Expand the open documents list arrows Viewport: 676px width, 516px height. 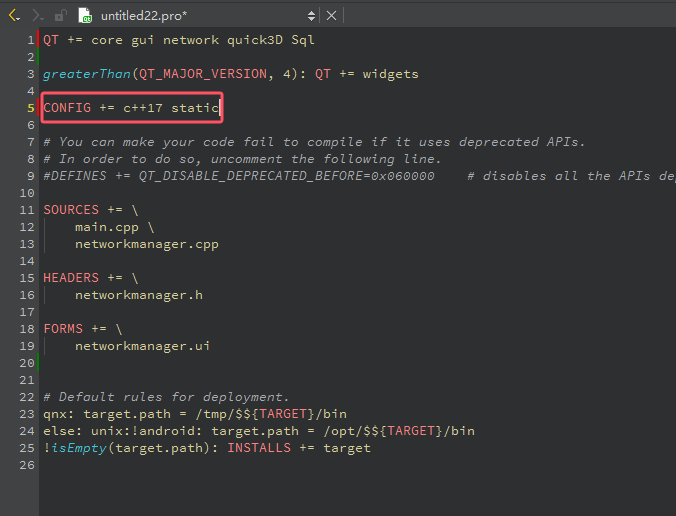click(x=311, y=15)
